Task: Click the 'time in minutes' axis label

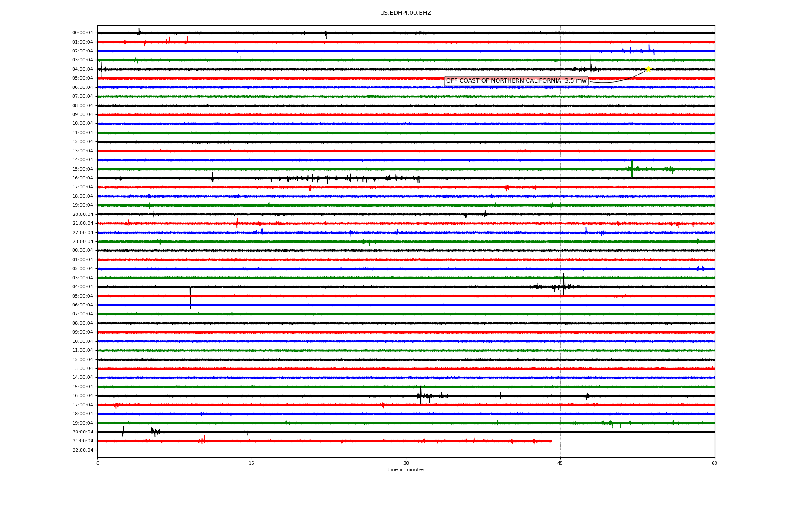Action: [x=406, y=469]
